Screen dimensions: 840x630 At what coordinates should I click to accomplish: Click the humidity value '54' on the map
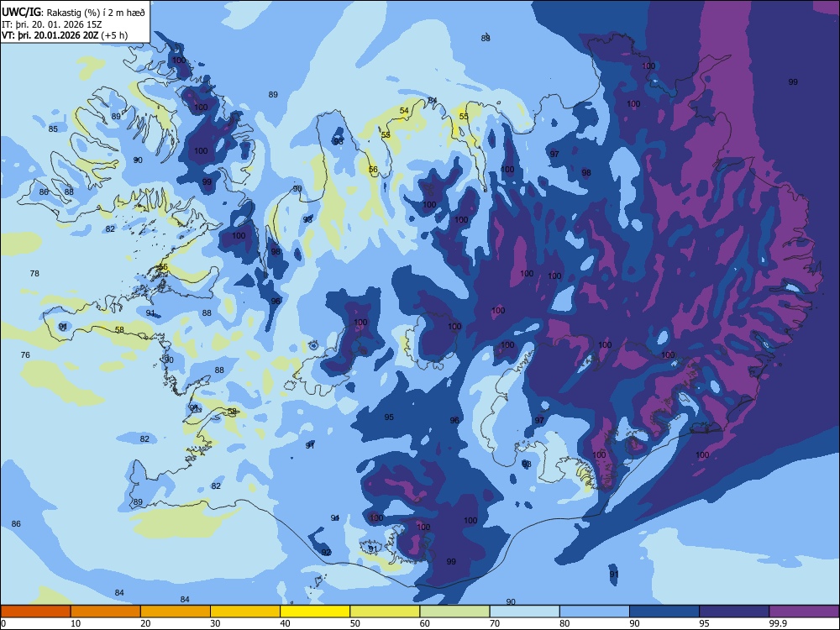tap(404, 110)
